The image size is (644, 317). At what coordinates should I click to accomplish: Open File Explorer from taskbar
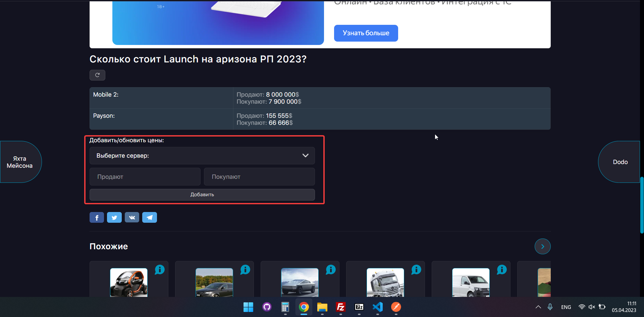322,307
